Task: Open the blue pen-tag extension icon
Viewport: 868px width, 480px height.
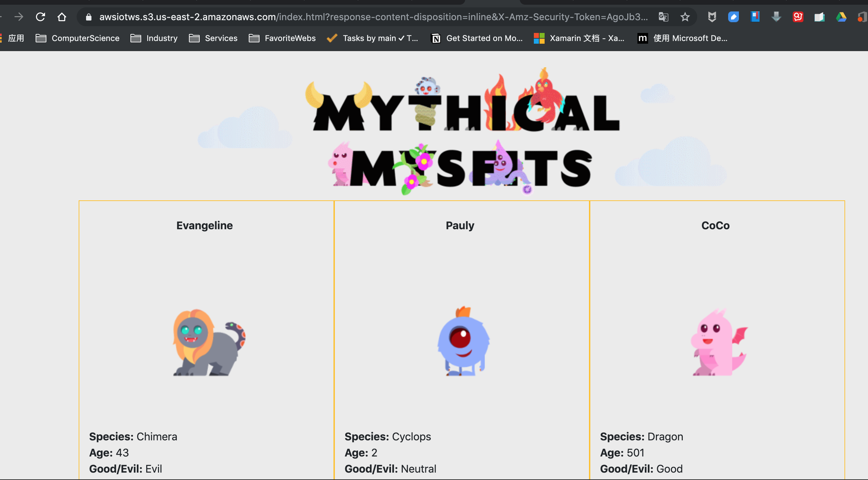Action: click(x=733, y=16)
